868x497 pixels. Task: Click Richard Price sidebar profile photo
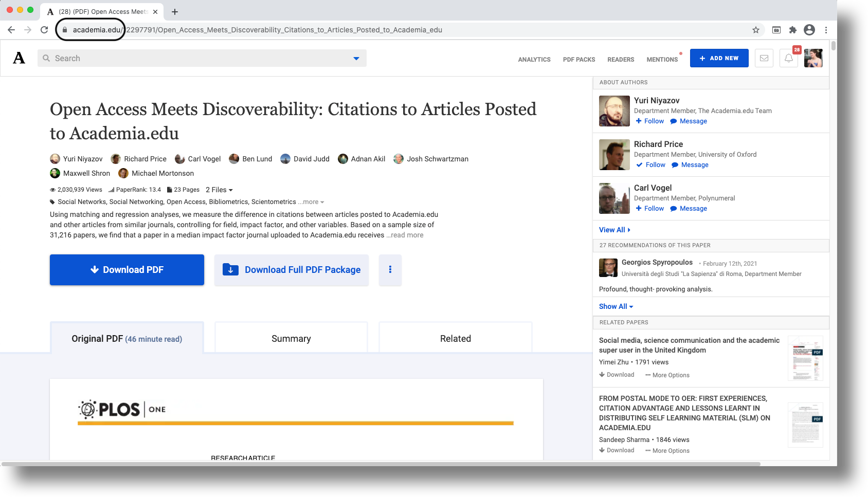click(614, 155)
